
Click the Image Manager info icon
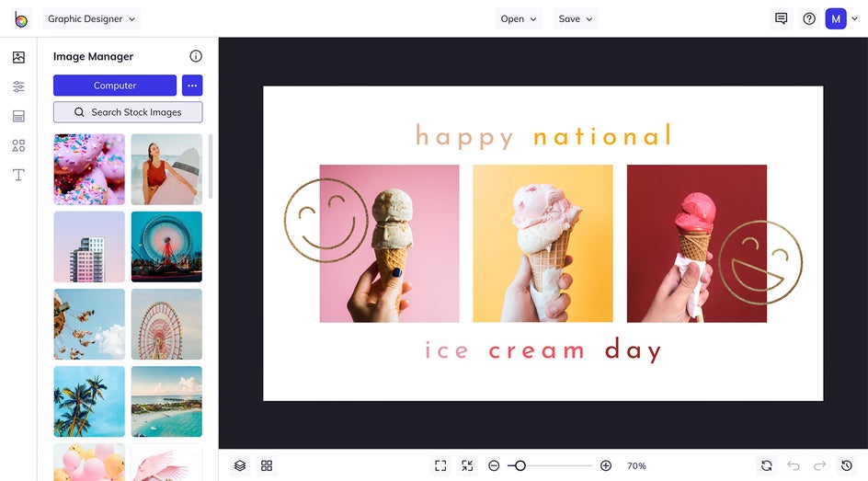tap(196, 56)
